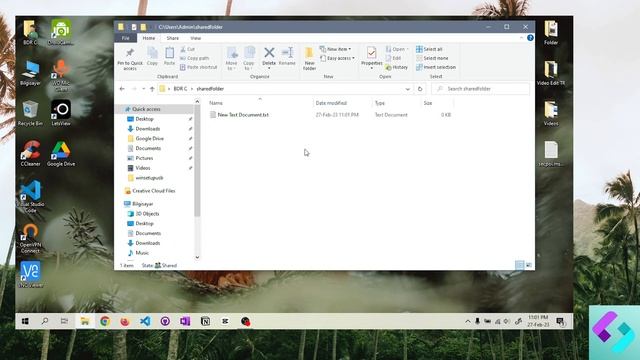Click sharedfolder in the address breadcrumb
The width and height of the screenshot is (640, 360).
(x=210, y=89)
